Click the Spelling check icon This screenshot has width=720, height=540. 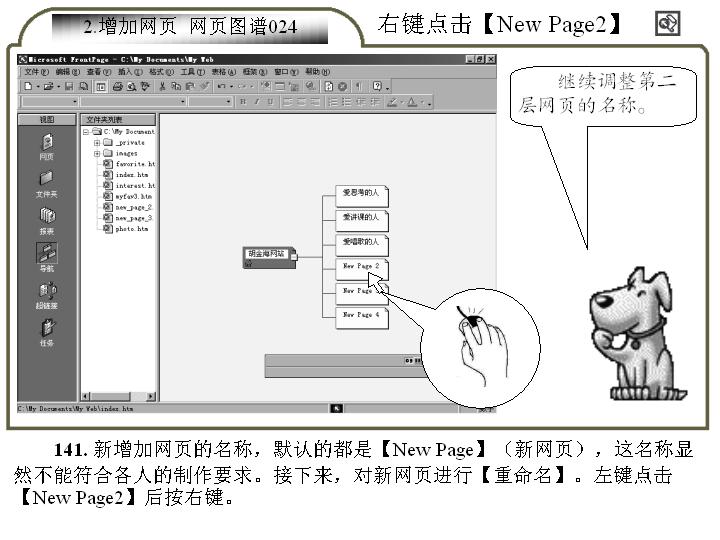pyautogui.click(x=145, y=86)
